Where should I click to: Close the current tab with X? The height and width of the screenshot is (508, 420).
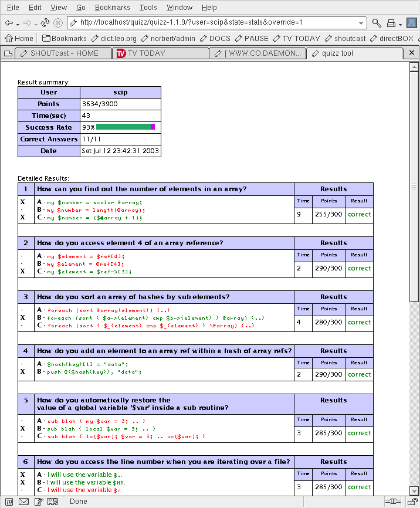[x=412, y=52]
